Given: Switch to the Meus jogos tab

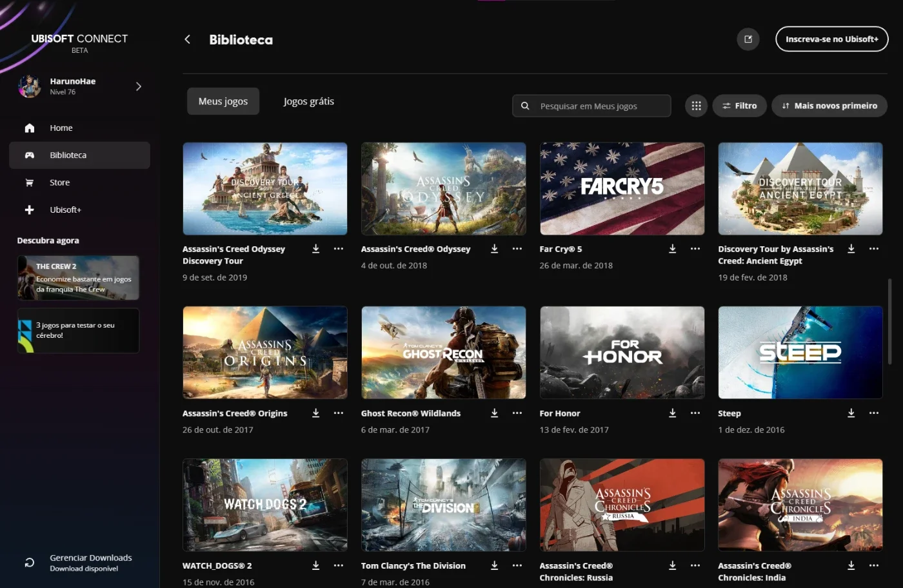Looking at the screenshot, I should tap(223, 101).
